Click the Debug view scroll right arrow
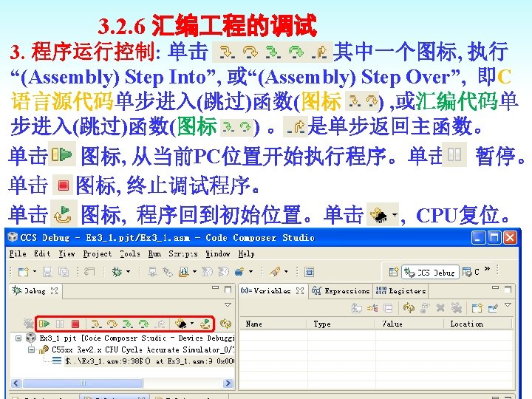Viewport: 532px width, 399px height. [228, 383]
